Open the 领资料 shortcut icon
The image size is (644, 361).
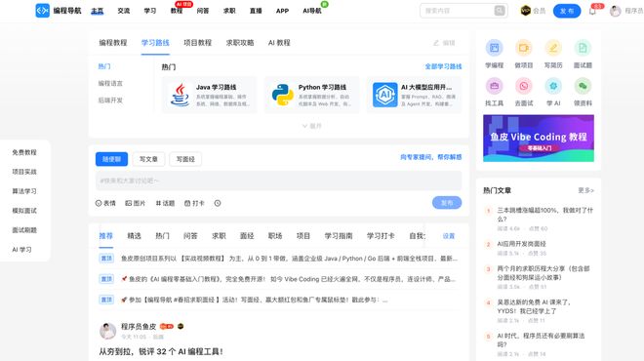pos(583,86)
